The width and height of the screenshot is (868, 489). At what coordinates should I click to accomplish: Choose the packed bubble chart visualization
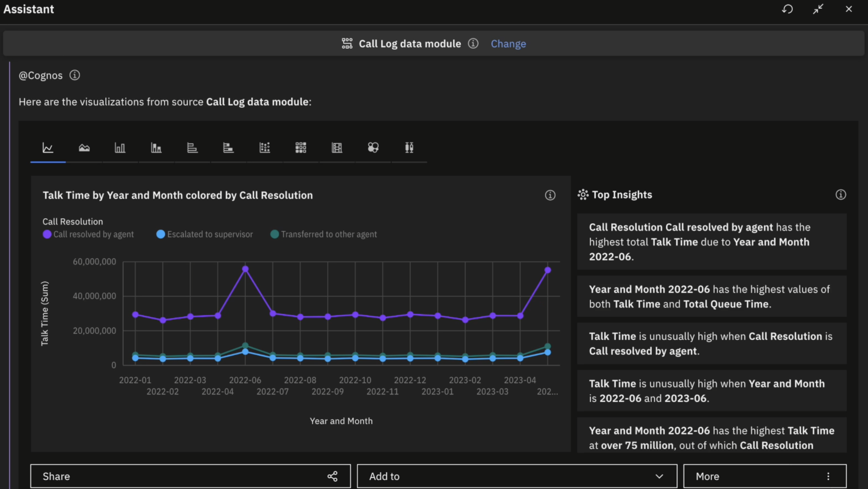(373, 147)
